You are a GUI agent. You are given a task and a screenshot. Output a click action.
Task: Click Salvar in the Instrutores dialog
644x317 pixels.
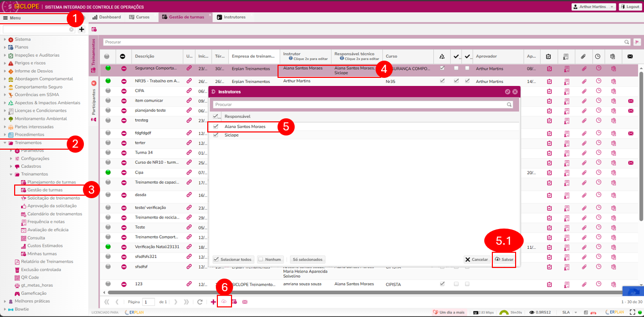click(x=504, y=259)
